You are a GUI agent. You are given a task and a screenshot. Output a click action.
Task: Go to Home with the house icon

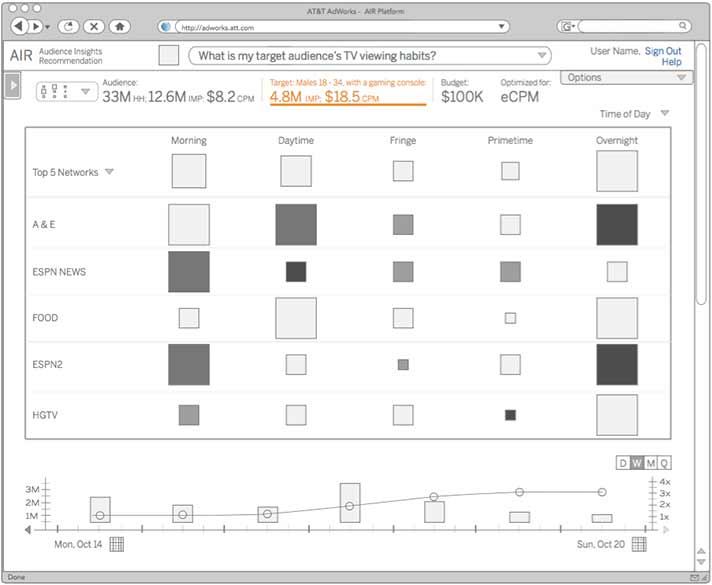point(120,26)
